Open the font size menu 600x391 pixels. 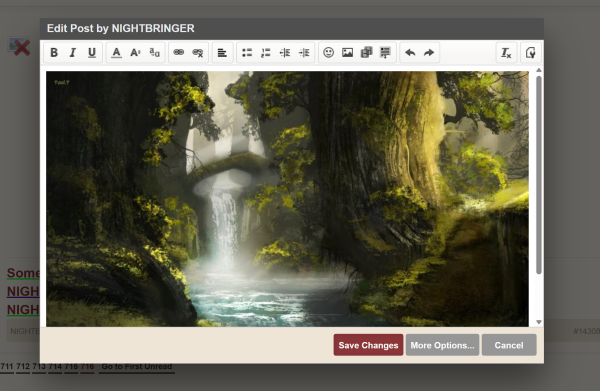135,52
